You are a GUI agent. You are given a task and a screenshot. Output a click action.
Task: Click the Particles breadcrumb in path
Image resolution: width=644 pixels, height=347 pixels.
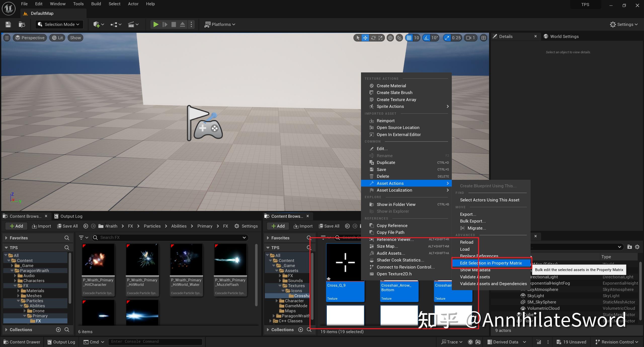152,226
